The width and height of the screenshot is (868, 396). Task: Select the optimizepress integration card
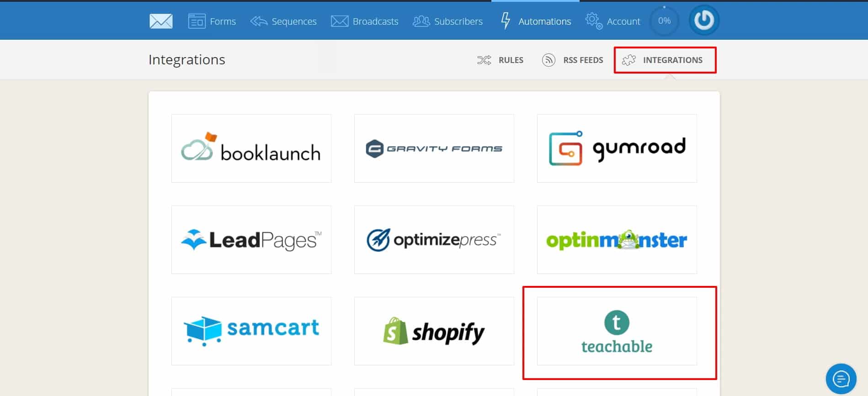point(434,240)
